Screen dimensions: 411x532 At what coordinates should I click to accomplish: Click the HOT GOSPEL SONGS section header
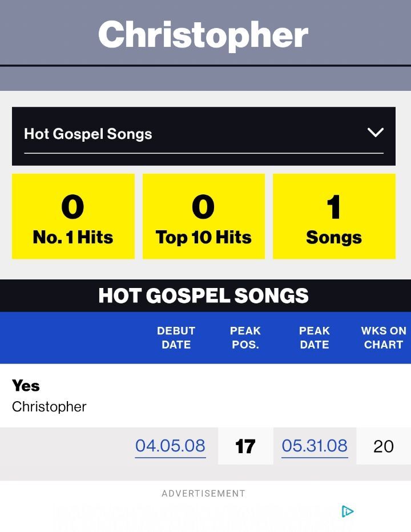[204, 295]
